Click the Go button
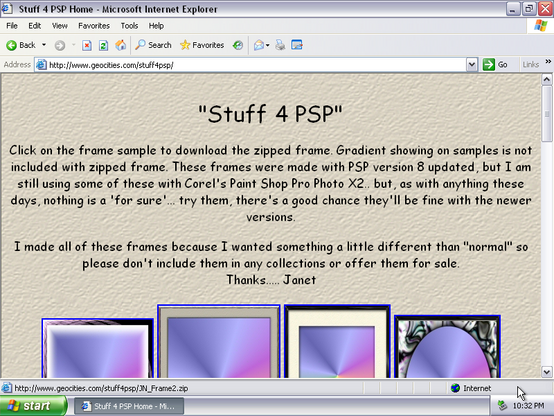 pyautogui.click(x=495, y=65)
